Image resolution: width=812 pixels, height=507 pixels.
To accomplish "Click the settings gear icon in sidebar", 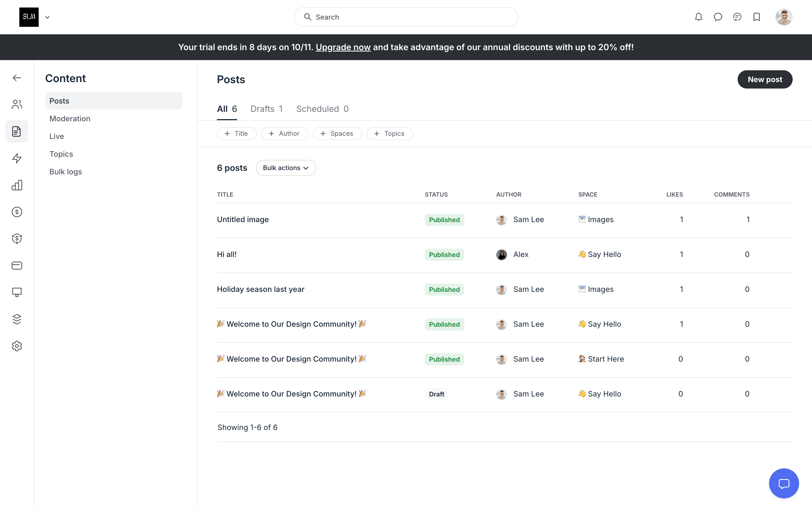I will 17,346.
